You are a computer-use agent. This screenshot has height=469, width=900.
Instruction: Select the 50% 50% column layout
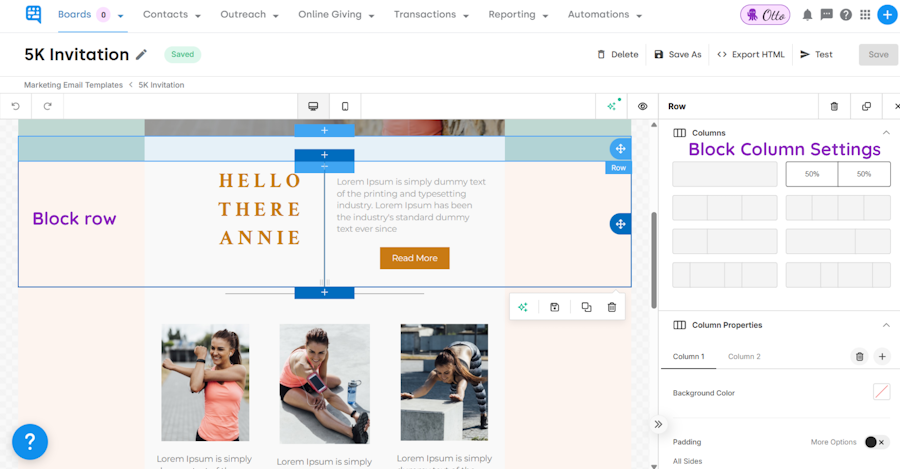838,174
